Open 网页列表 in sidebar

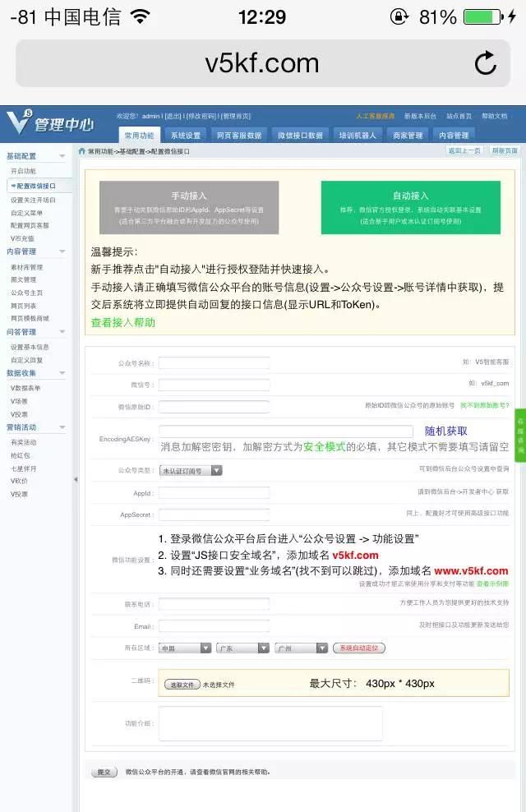[x=23, y=306]
